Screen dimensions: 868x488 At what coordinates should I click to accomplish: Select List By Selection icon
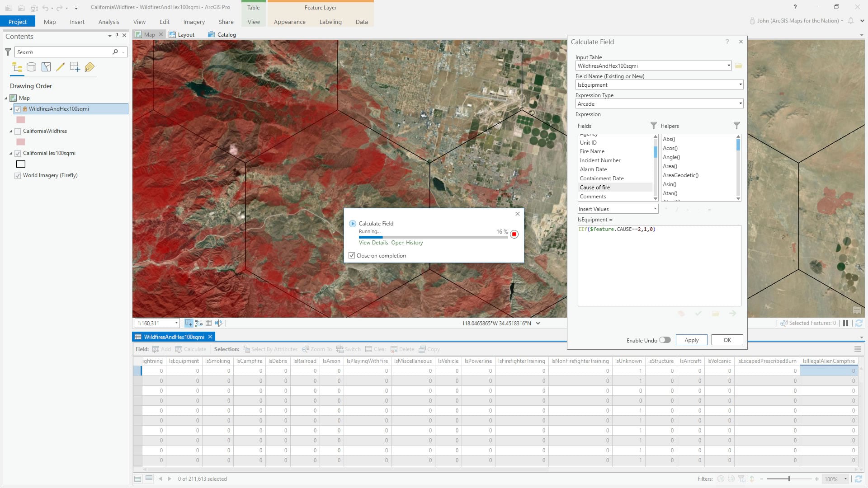[x=46, y=67]
